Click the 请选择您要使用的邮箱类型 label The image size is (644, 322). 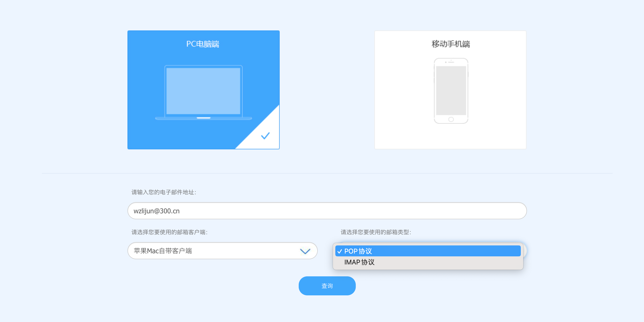(376, 232)
